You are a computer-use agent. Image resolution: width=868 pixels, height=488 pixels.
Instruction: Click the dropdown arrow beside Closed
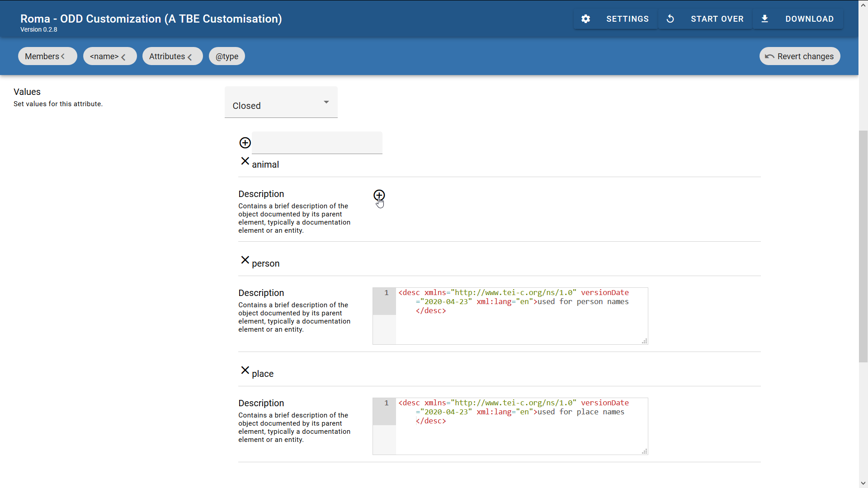point(326,102)
